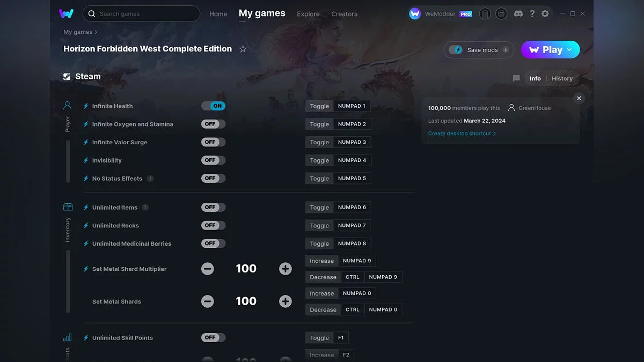Select the Stats category icon

point(68,337)
